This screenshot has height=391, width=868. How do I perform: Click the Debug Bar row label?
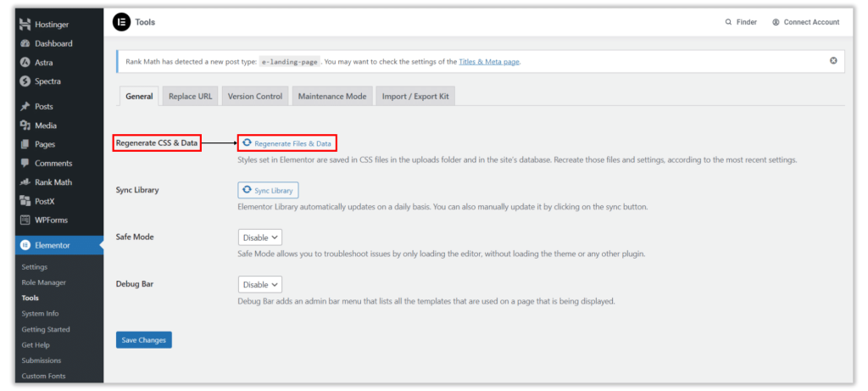pos(135,283)
